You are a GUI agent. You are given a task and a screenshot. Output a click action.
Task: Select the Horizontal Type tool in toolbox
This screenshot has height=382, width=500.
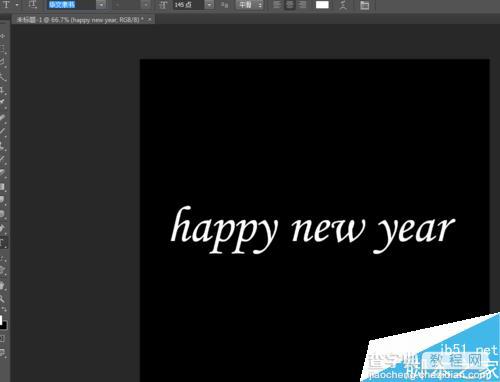pyautogui.click(x=3, y=242)
